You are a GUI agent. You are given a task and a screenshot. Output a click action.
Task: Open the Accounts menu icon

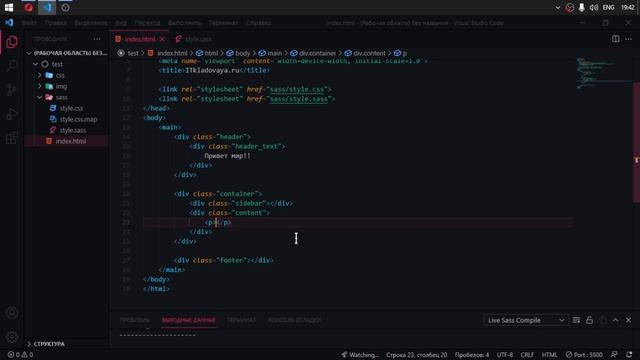tap(12, 313)
